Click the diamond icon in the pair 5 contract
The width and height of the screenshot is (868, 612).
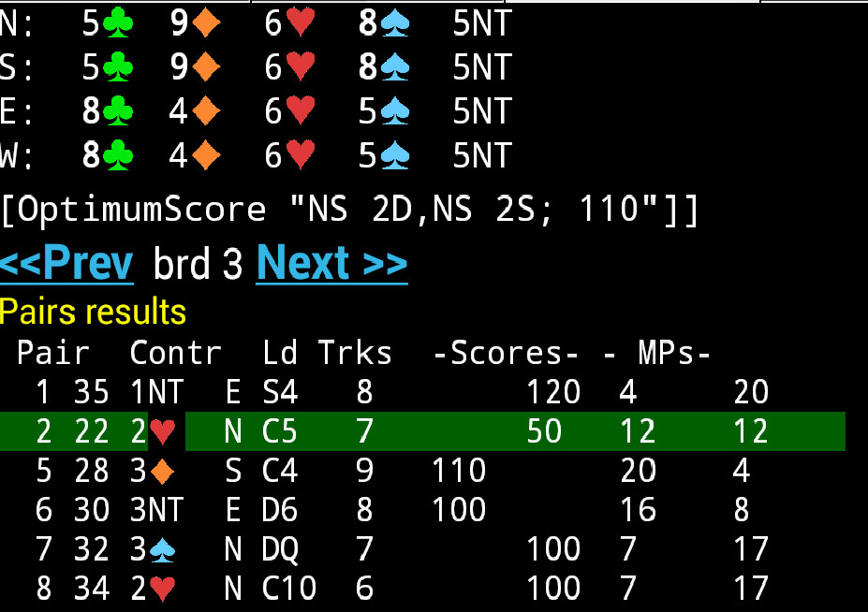click(x=163, y=471)
